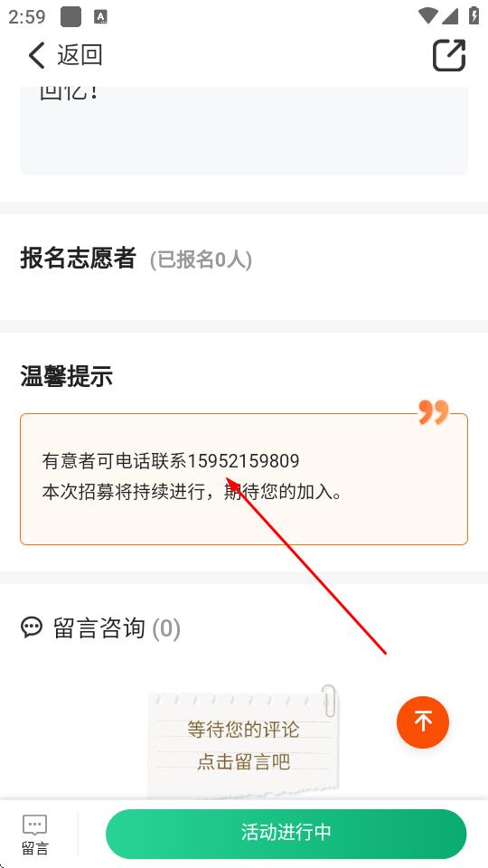Viewport: 488px width, 868px height.
Task: Tap the 已报名0人 count label
Action: tap(201, 259)
